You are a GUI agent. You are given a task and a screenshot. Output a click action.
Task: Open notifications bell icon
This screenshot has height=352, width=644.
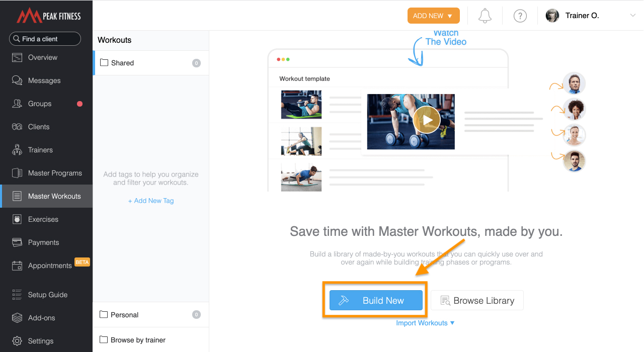click(485, 16)
